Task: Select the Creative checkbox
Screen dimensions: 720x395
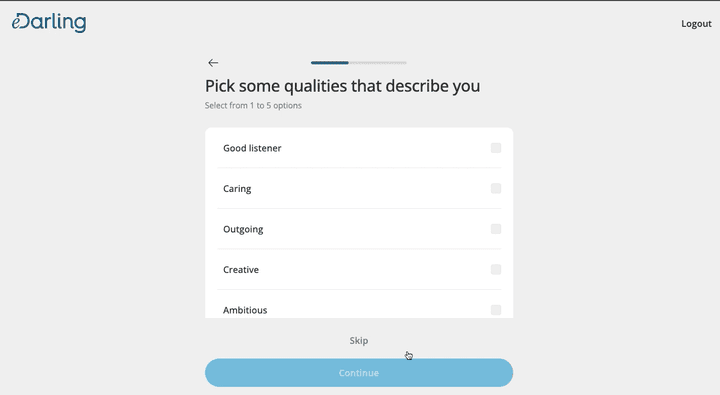Action: (496, 269)
